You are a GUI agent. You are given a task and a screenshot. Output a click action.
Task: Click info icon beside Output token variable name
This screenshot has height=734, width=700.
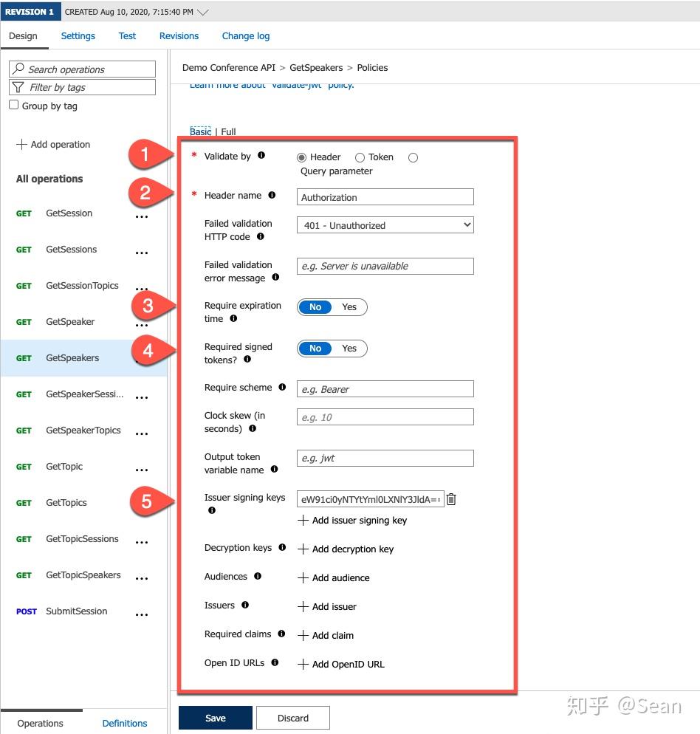coord(275,469)
